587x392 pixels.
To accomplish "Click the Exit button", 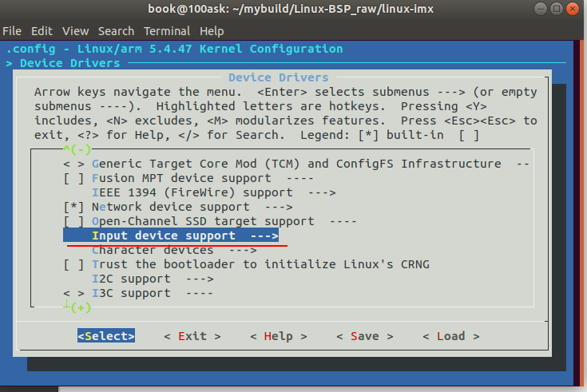I will click(x=192, y=336).
